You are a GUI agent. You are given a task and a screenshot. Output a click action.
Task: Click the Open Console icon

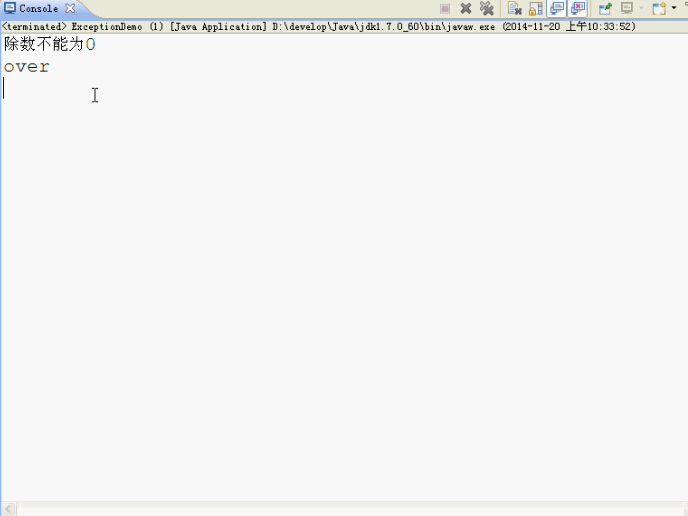(659, 8)
